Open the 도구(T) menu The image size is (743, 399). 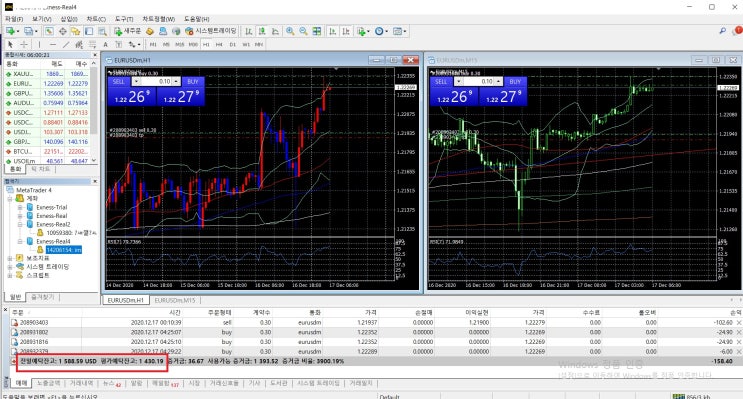click(x=124, y=18)
